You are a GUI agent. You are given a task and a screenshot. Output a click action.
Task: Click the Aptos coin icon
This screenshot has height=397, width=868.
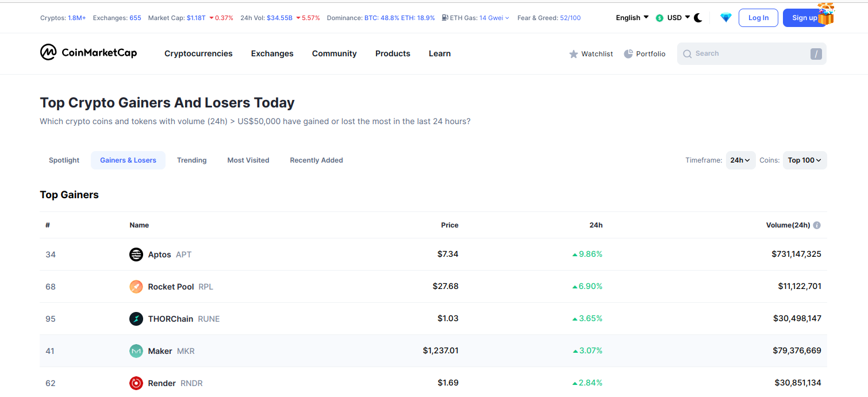136,255
